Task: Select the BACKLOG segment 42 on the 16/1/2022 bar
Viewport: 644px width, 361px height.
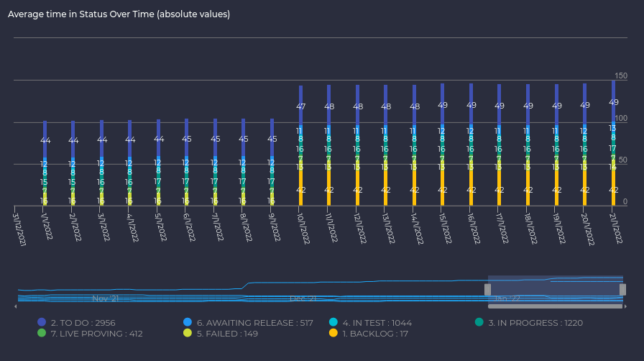Action: (x=471, y=188)
